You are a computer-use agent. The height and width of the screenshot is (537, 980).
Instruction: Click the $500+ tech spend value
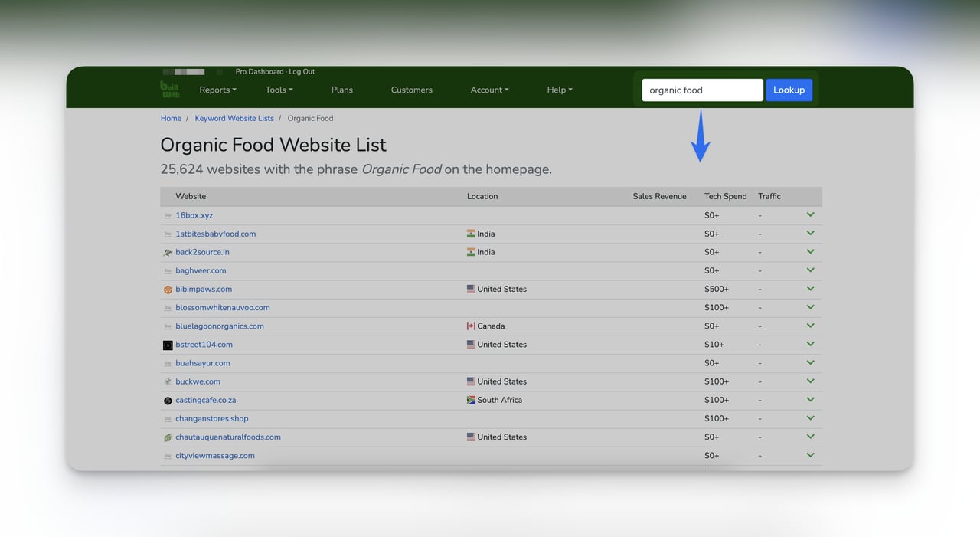click(717, 289)
